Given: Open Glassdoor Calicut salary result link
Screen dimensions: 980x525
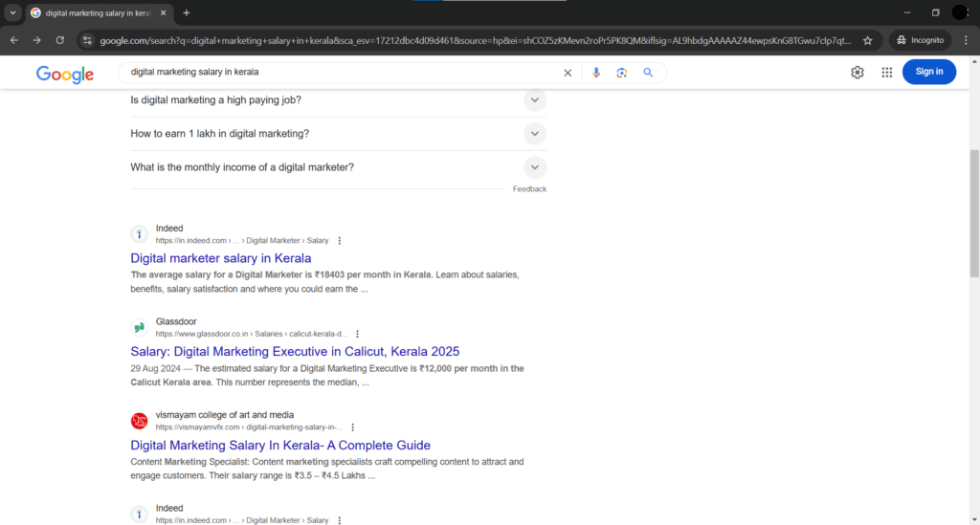Looking at the screenshot, I should coord(295,352).
